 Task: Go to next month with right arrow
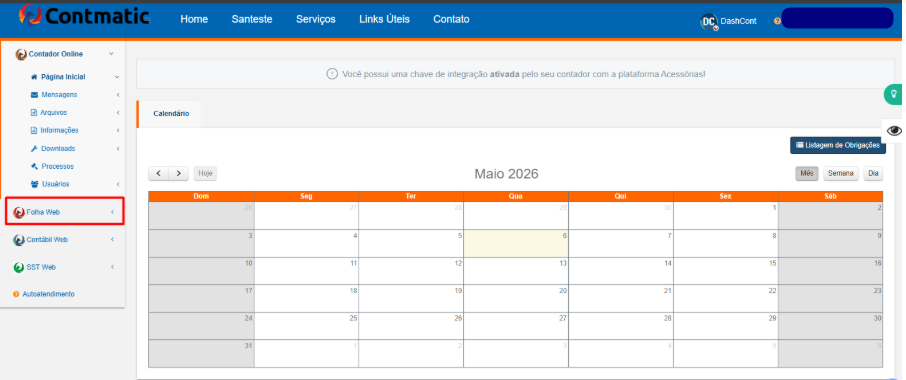[179, 173]
